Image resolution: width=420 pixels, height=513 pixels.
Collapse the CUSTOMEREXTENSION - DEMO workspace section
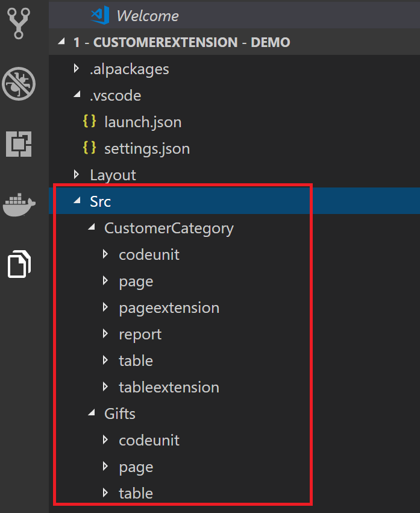point(234,42)
